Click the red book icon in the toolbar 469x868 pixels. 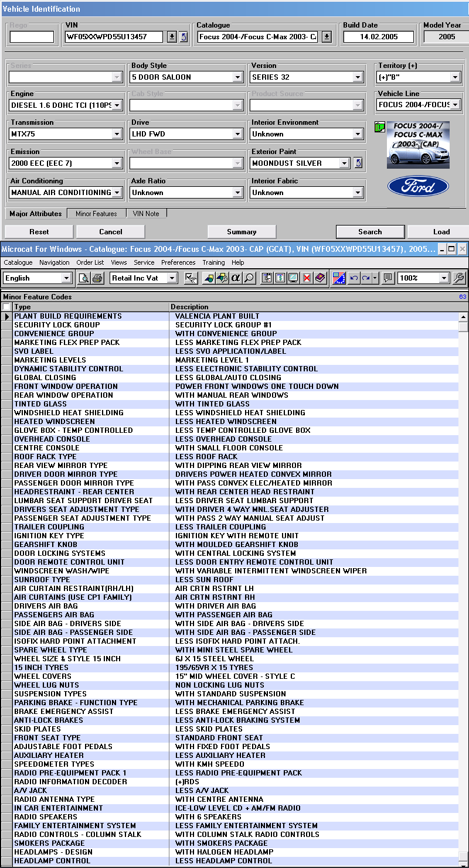[320, 278]
